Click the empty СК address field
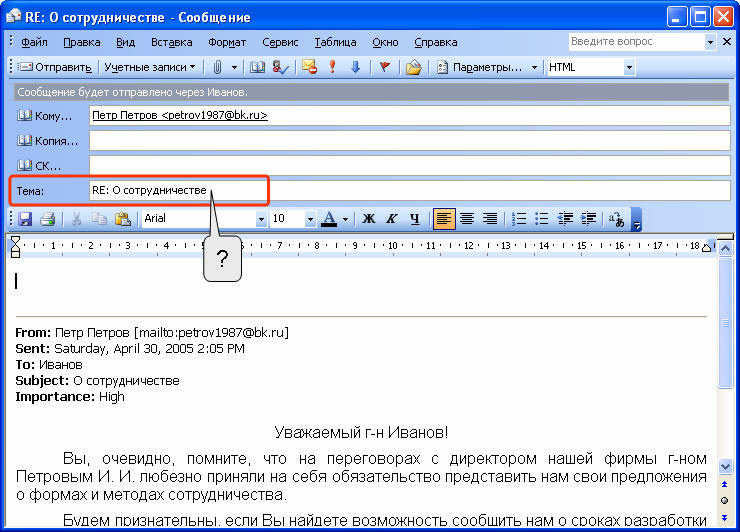740x532 pixels. click(410, 166)
